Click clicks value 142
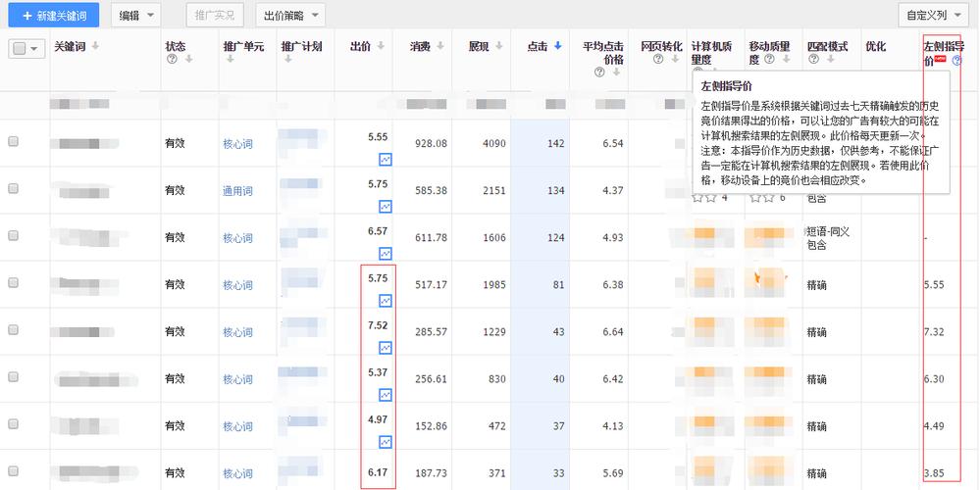This screenshot has width=980, height=490. (x=555, y=143)
